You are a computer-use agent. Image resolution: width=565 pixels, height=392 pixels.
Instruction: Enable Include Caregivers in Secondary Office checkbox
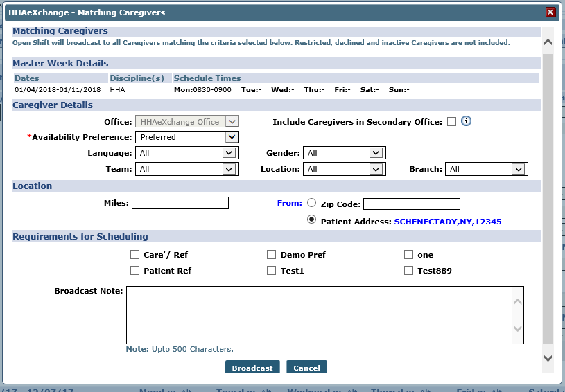(x=451, y=122)
